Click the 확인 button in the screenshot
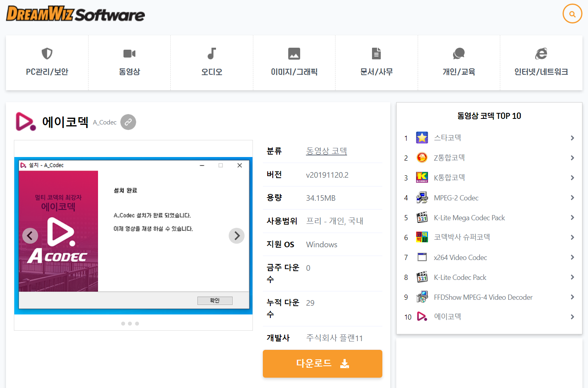 tap(215, 301)
